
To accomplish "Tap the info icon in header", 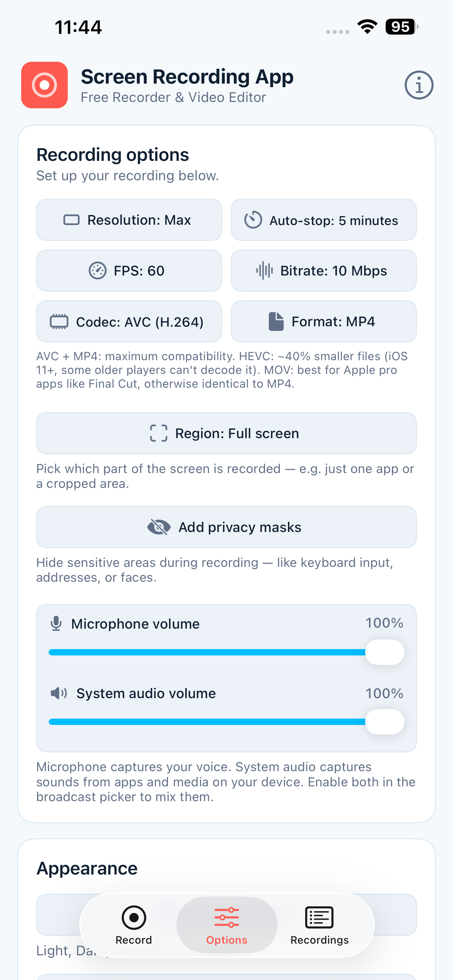I will point(419,85).
